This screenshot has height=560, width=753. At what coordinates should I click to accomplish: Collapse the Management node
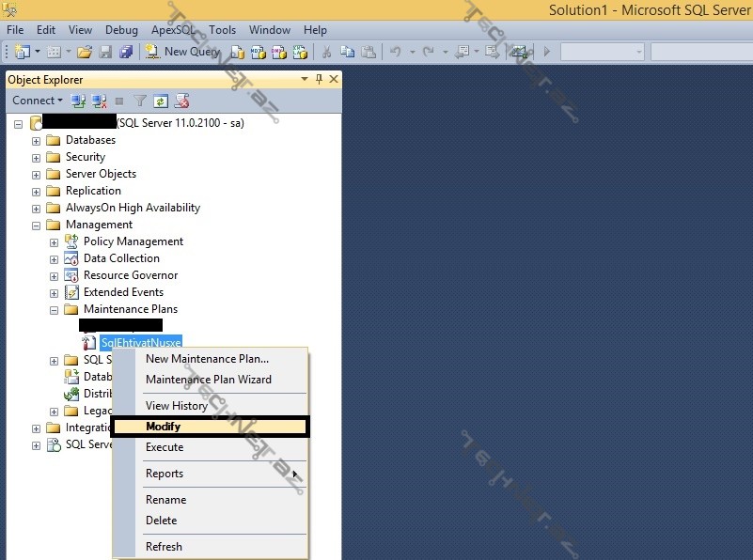click(35, 225)
